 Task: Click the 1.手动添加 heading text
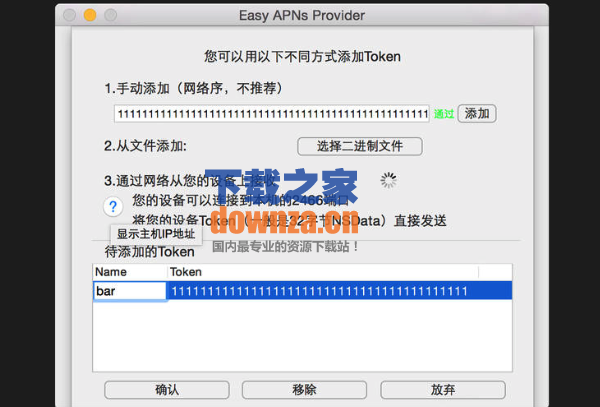click(194, 88)
